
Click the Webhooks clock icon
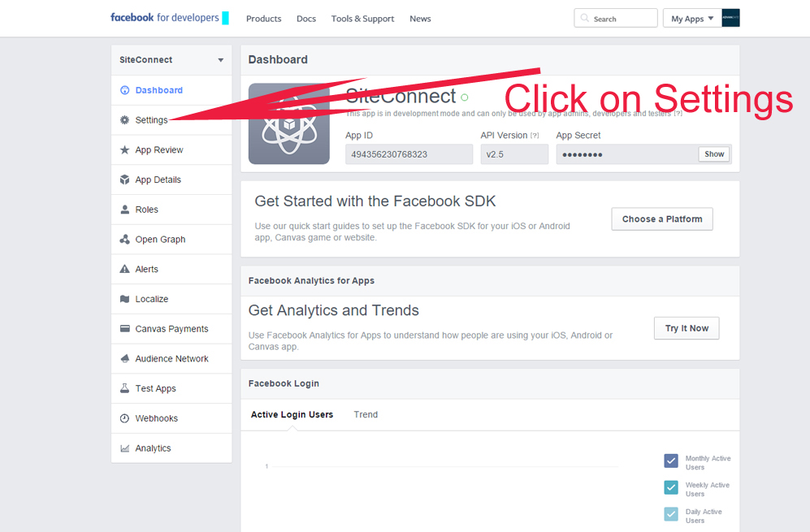pyautogui.click(x=124, y=418)
